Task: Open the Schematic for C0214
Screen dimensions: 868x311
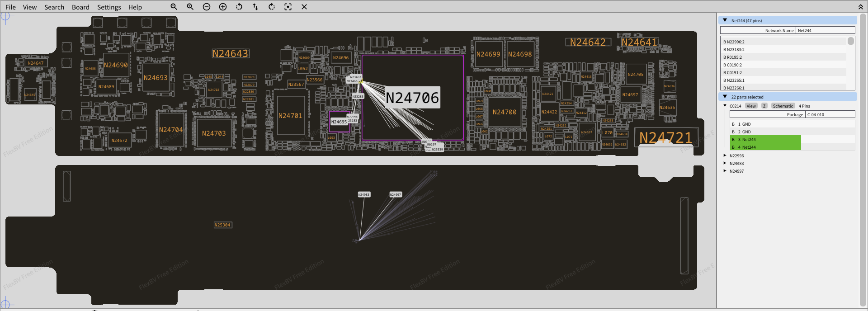Action: click(x=783, y=106)
